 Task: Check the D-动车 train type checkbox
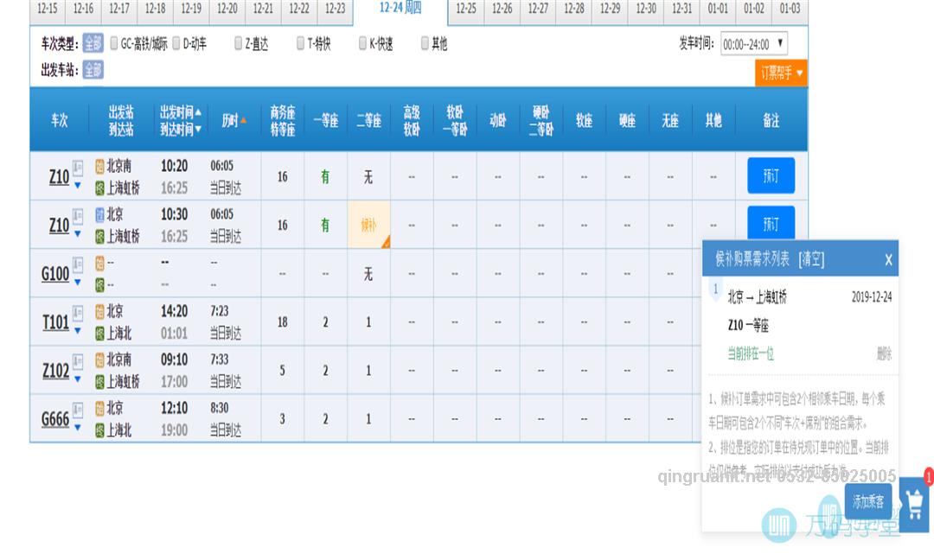[176, 41]
